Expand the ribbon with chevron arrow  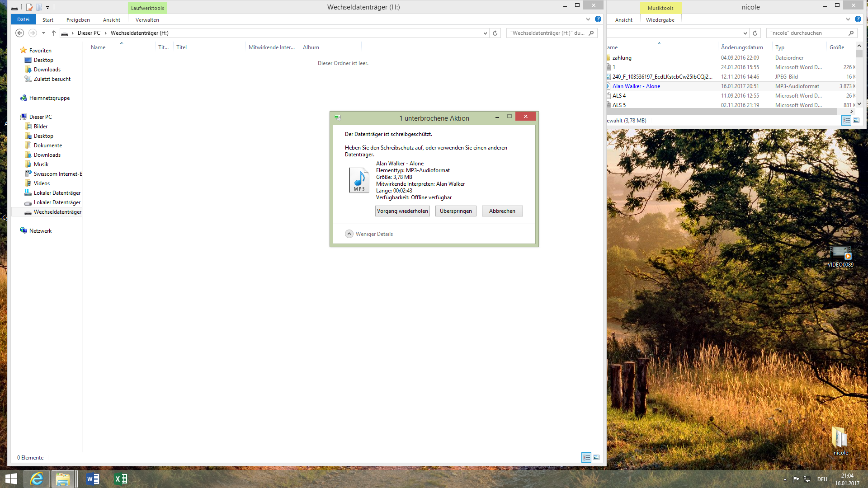[588, 19]
